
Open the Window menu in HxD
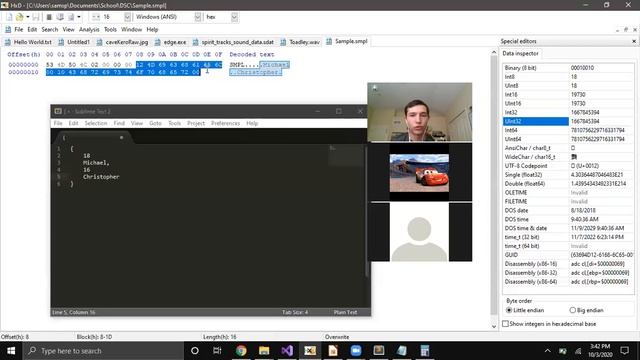point(131,29)
